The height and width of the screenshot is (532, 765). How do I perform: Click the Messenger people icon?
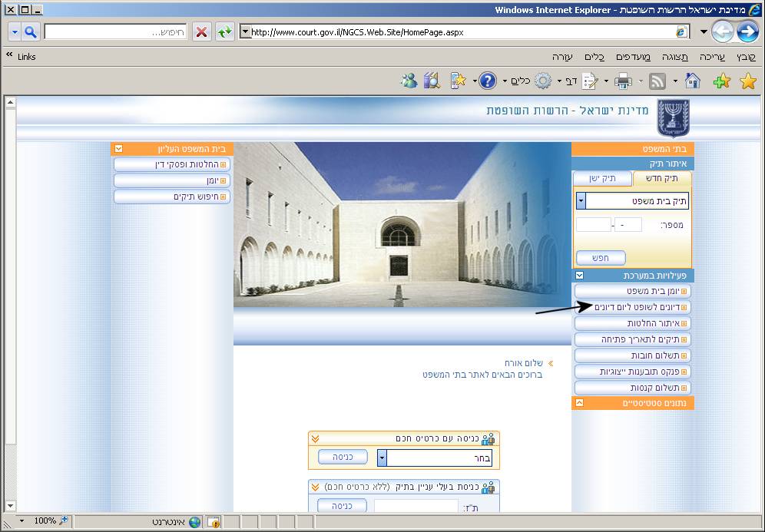409,81
